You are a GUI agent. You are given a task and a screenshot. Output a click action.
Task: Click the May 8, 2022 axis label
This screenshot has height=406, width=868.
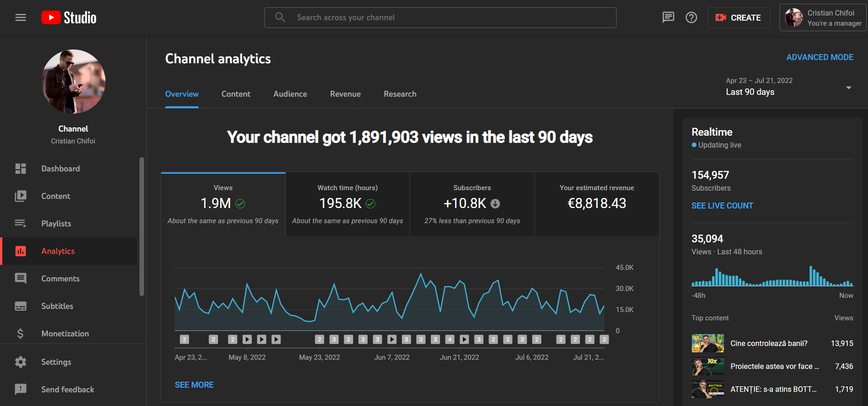(247, 357)
